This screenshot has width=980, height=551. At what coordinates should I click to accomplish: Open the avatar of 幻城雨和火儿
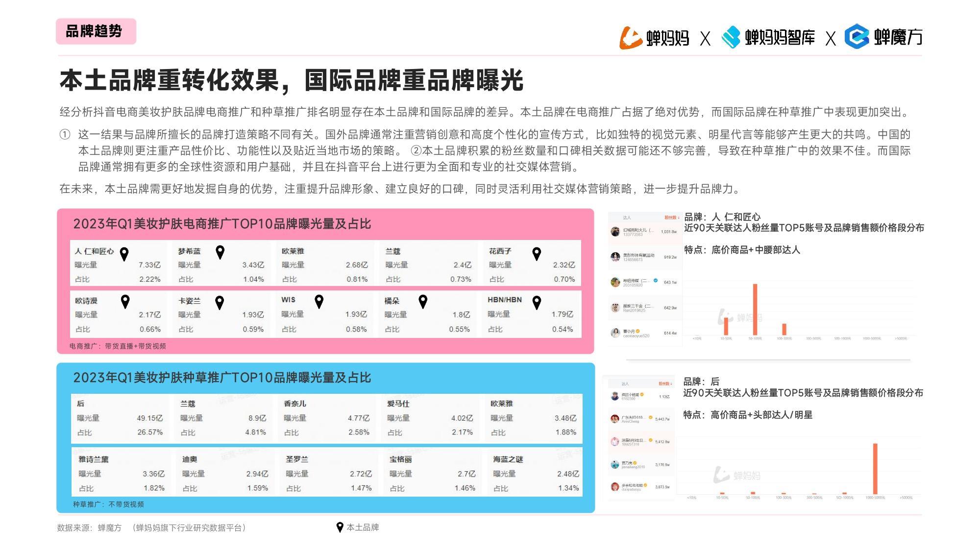point(615,232)
